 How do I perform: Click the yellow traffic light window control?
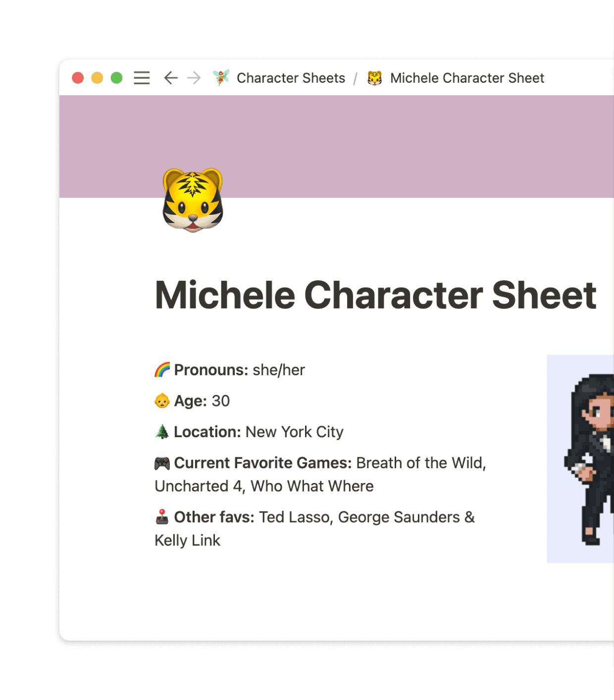click(98, 78)
